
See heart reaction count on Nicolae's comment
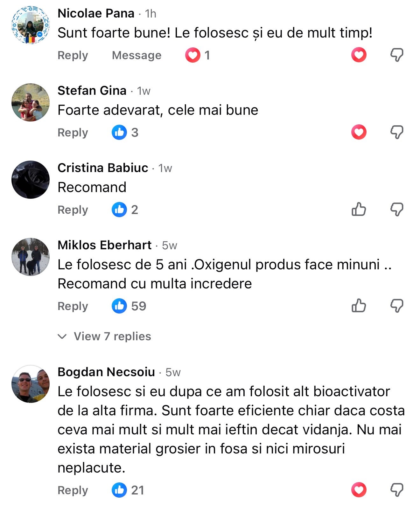[x=198, y=55]
